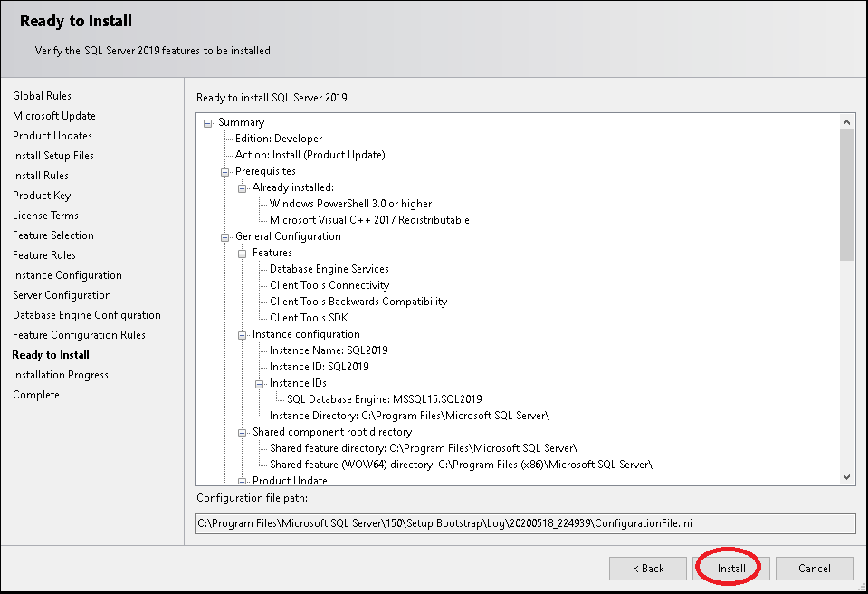Viewport: 868px width, 594px height.
Task: Select the Ready to Install step
Action: [51, 355]
